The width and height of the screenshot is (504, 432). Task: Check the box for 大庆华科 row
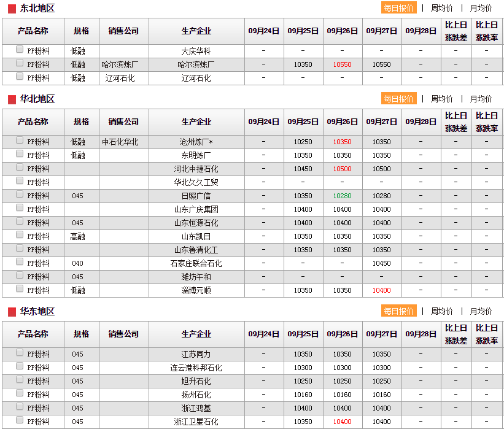[20, 49]
